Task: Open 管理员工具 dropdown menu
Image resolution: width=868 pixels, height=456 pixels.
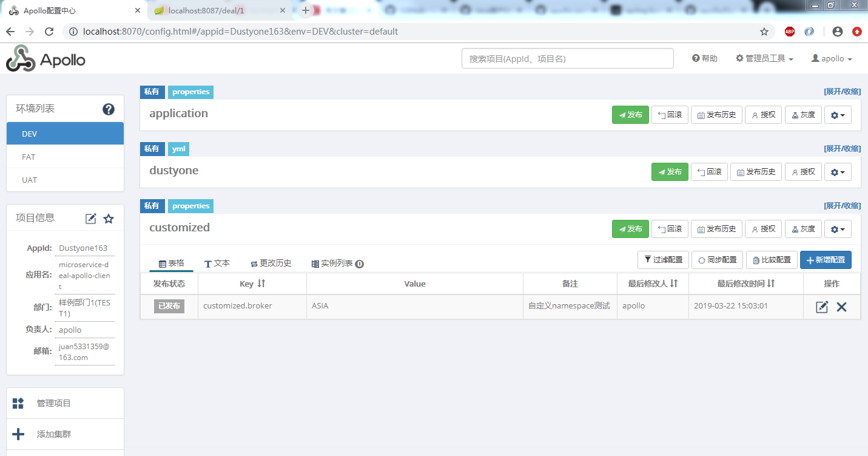Action: point(764,59)
